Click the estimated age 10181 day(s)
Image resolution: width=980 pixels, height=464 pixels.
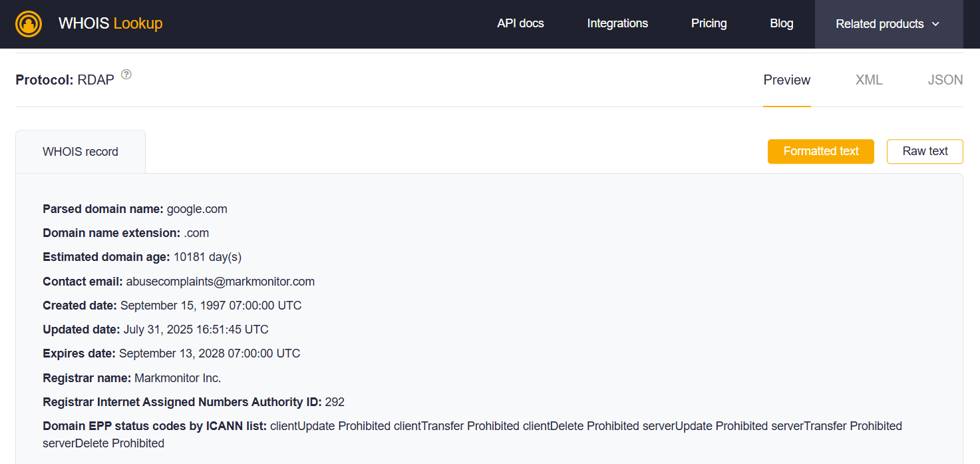[x=208, y=257]
